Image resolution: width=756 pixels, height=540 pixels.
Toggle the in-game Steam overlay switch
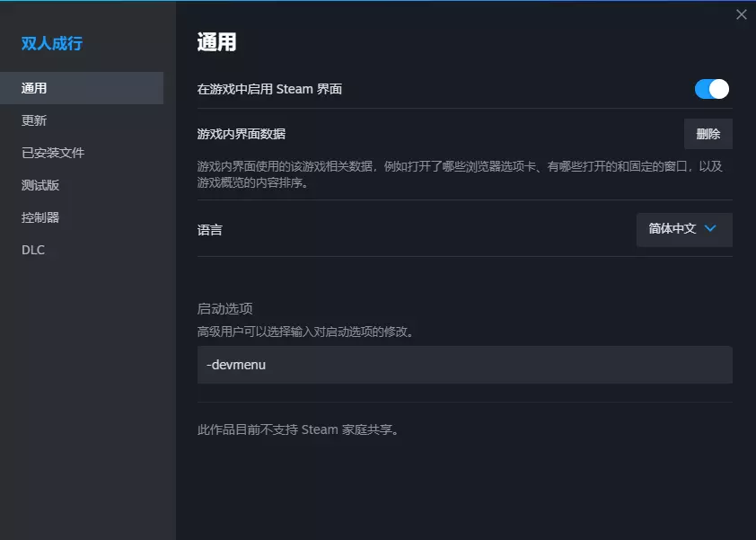tap(711, 89)
